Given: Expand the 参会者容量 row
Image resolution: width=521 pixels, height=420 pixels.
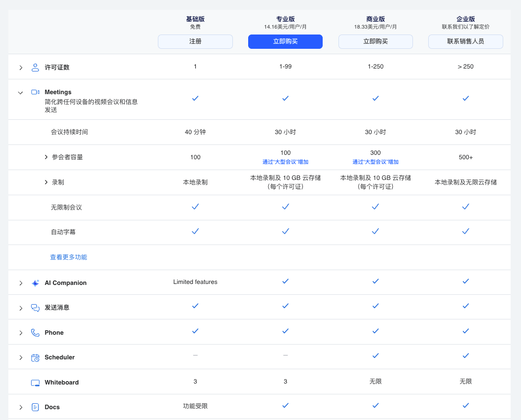Looking at the screenshot, I should (x=45, y=157).
